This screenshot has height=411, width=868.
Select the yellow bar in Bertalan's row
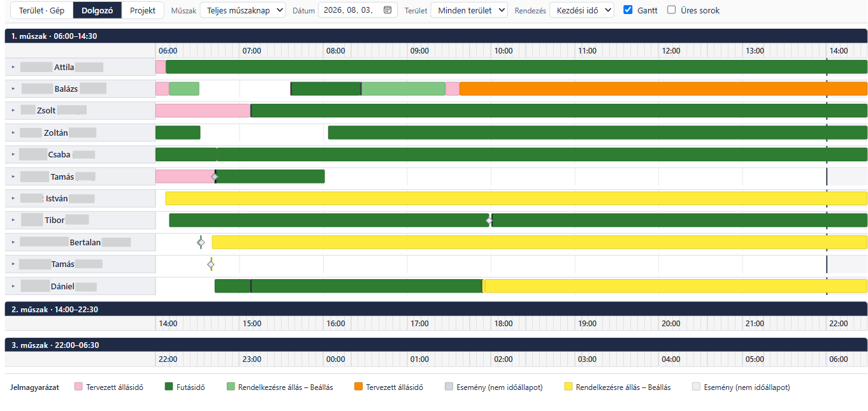pyautogui.click(x=540, y=242)
